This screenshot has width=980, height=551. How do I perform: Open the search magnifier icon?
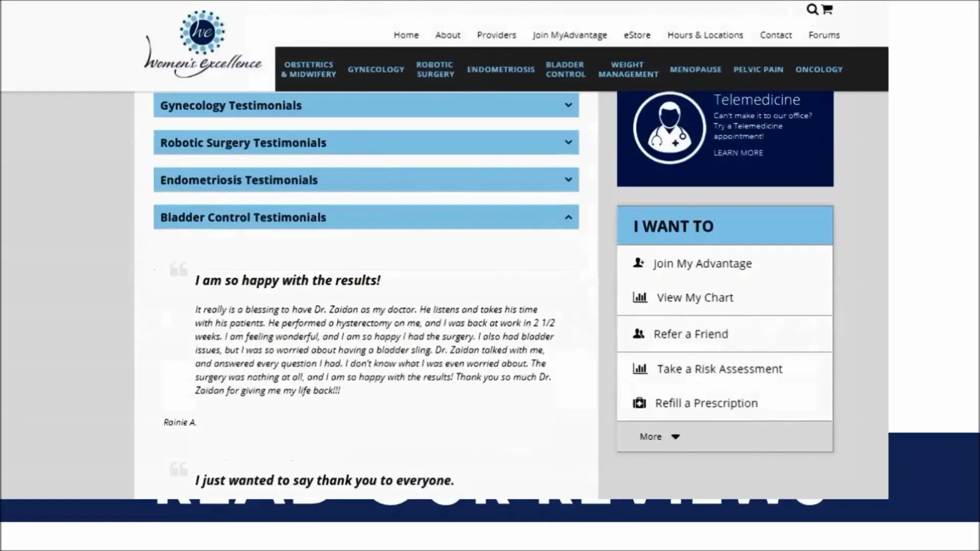coord(812,9)
